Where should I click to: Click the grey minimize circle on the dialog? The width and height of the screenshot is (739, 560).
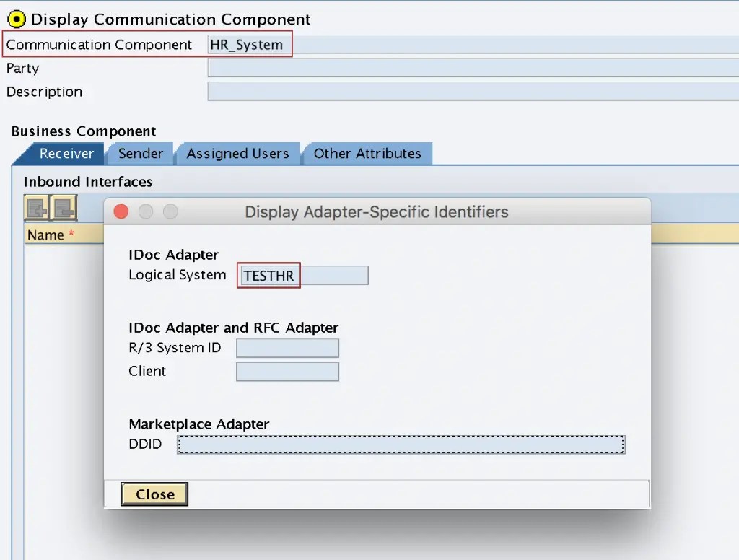coord(146,211)
